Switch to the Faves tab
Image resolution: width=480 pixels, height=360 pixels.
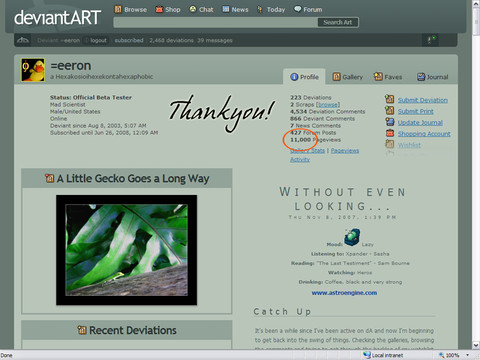click(388, 77)
